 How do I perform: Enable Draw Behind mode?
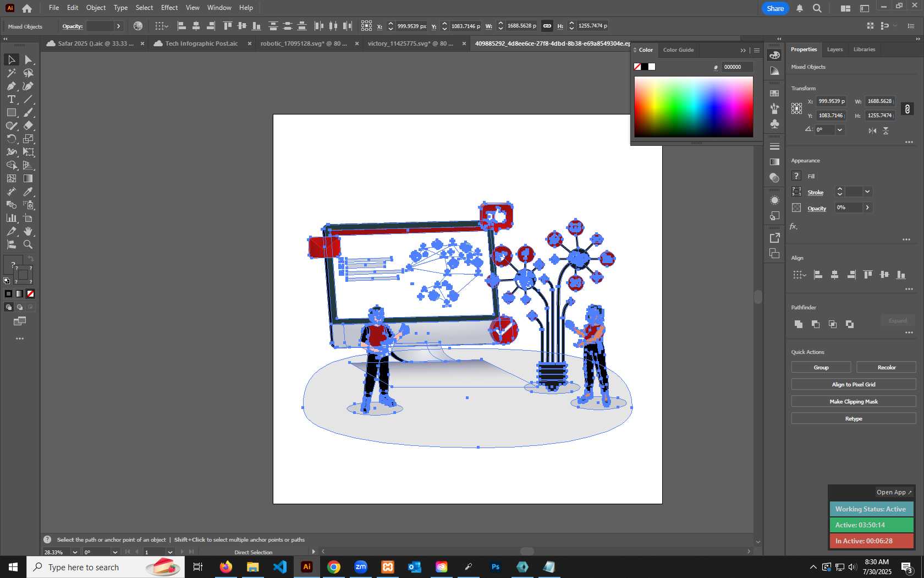pyautogui.click(x=19, y=307)
